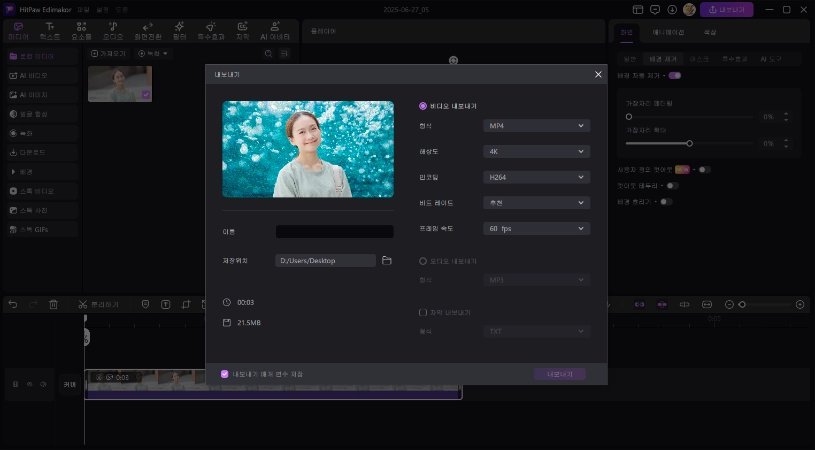Click the layout switch icon in title bar

coord(638,9)
